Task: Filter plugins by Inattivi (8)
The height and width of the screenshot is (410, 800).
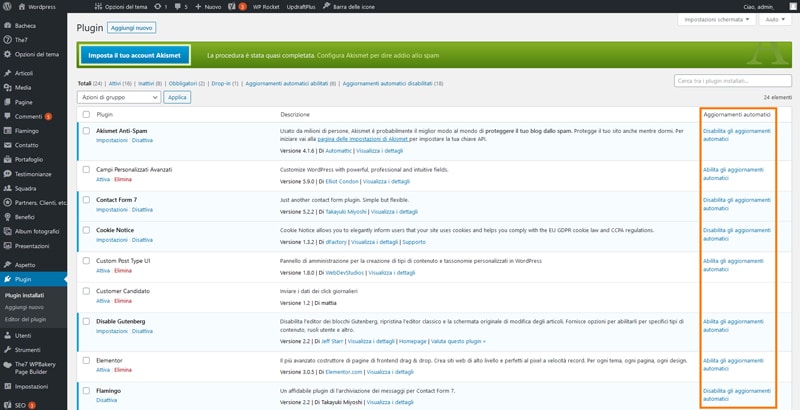Action: 150,83
